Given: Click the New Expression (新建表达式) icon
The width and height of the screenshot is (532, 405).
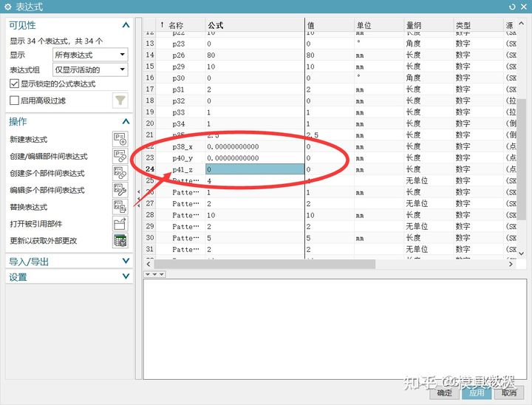Looking at the screenshot, I should (120, 139).
